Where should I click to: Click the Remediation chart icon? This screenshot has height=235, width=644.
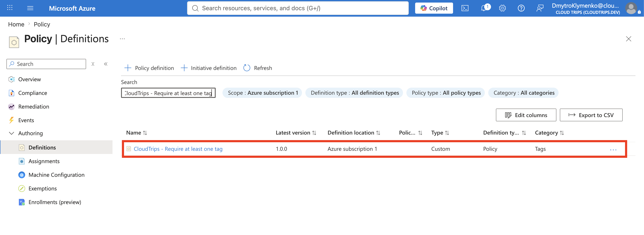(x=12, y=107)
